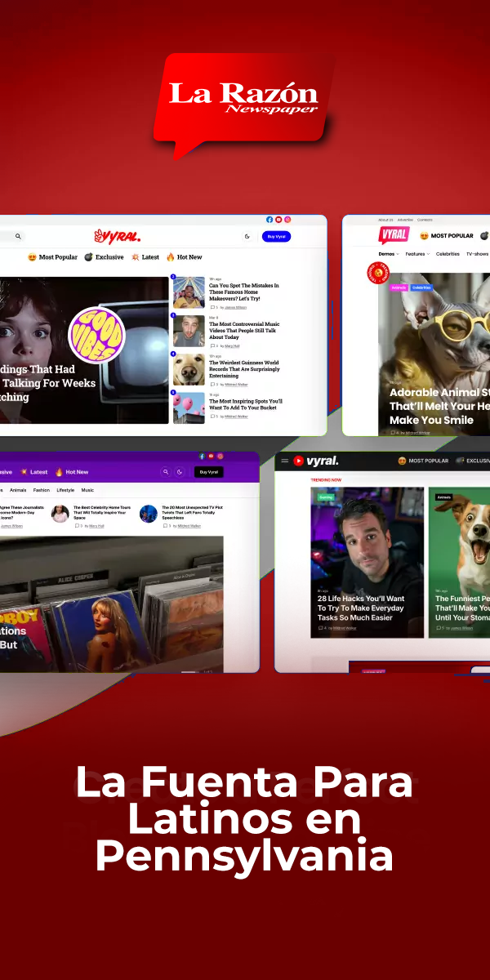This screenshot has width=490, height=980.
Task: Open 'Can You Spot The Mistakes' article title
Action: tap(244, 292)
